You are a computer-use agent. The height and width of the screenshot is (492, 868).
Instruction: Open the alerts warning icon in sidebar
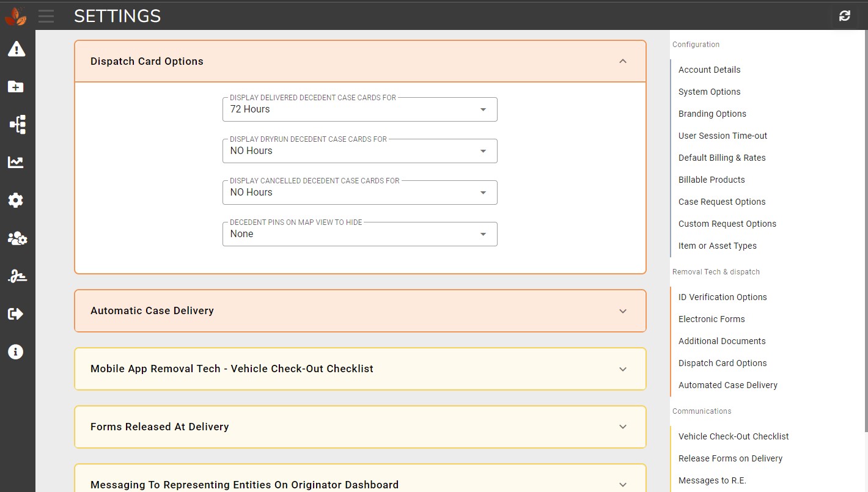(x=17, y=49)
